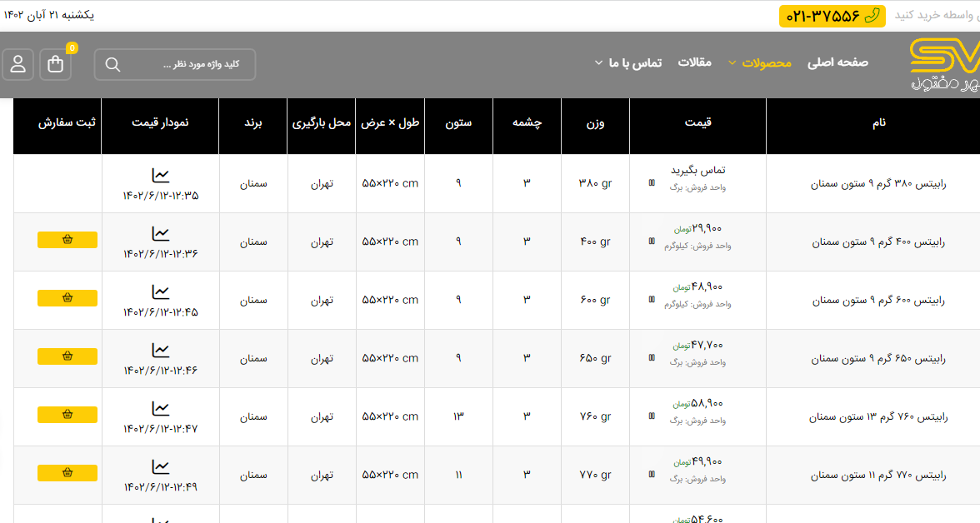
Task: Click the قیمت column header
Action: [697, 122]
